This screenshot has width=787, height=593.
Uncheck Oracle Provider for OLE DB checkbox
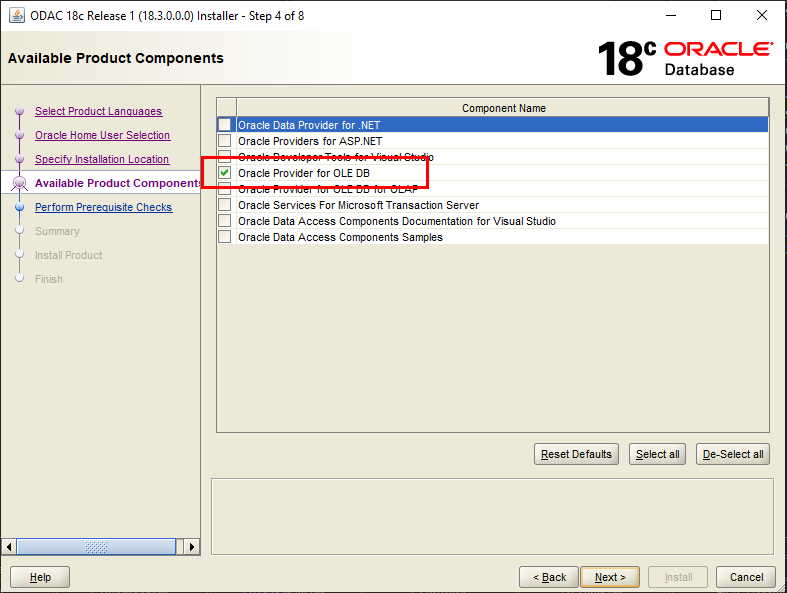tap(224, 173)
